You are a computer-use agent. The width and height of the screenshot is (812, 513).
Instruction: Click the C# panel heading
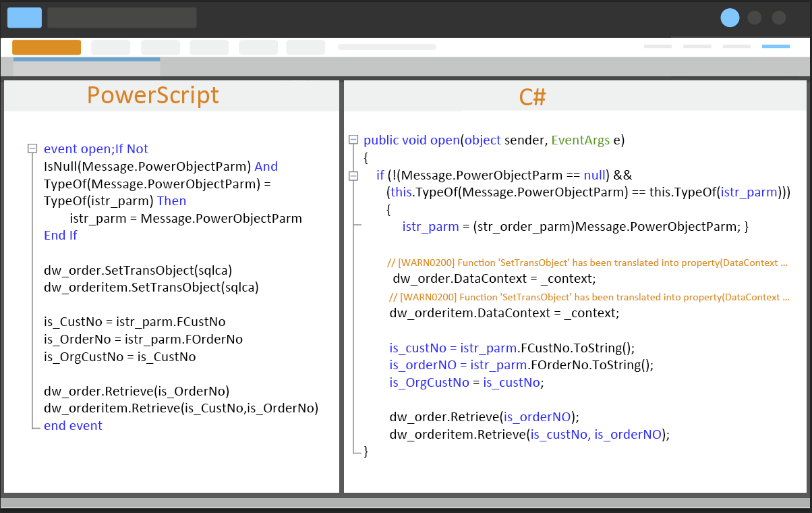coord(532,97)
